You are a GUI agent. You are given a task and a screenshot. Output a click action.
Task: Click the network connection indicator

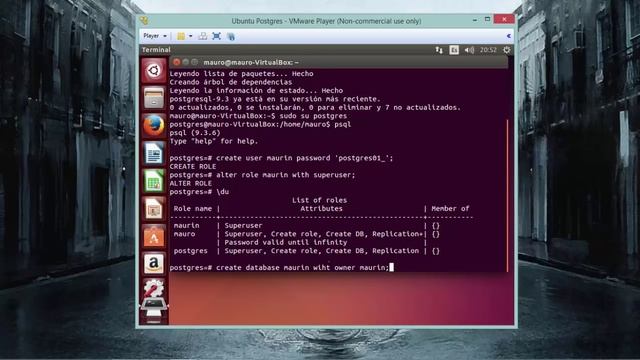pos(439,50)
